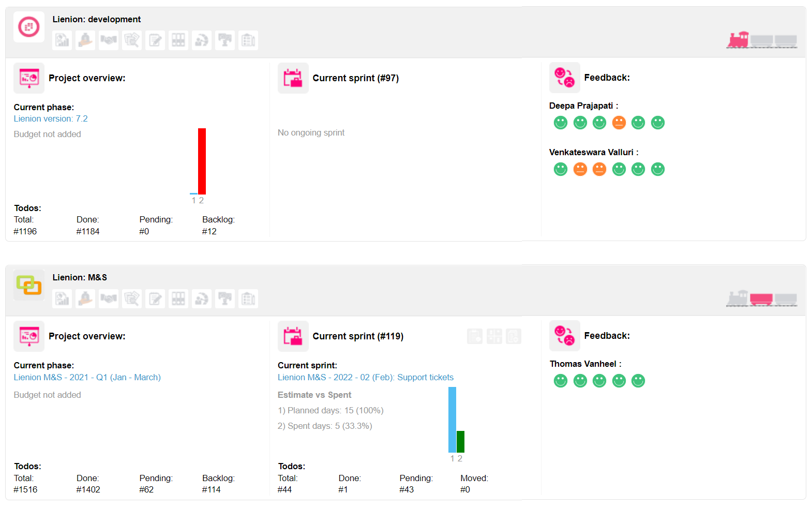Click the pink train wagon in Lienion: M&S header
The image size is (812, 508).
[x=761, y=299]
